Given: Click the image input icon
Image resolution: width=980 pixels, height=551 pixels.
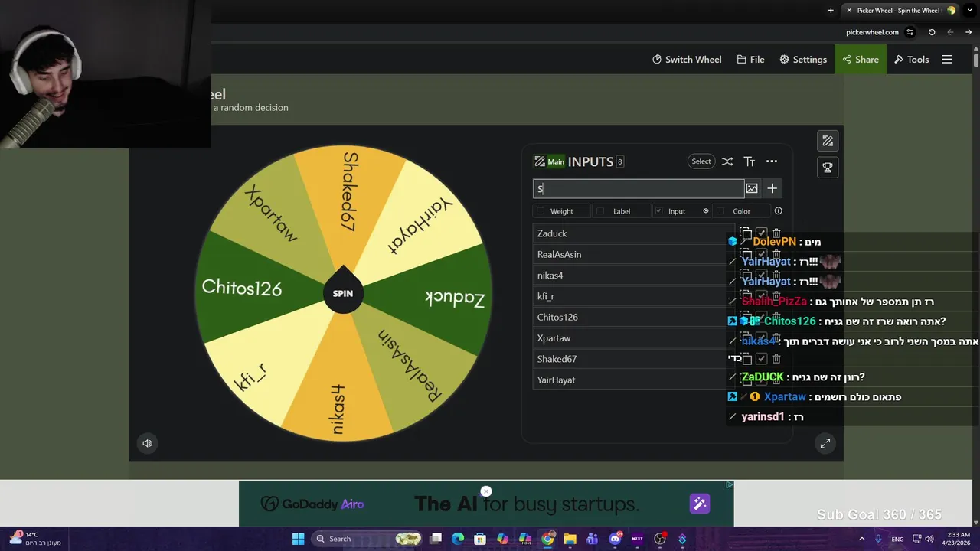Looking at the screenshot, I should (x=752, y=188).
